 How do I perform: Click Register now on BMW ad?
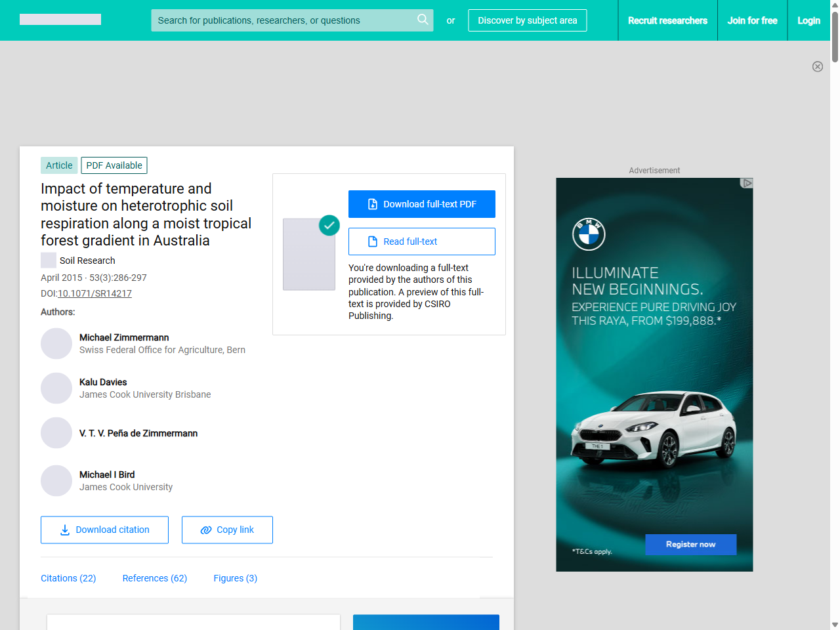(690, 545)
